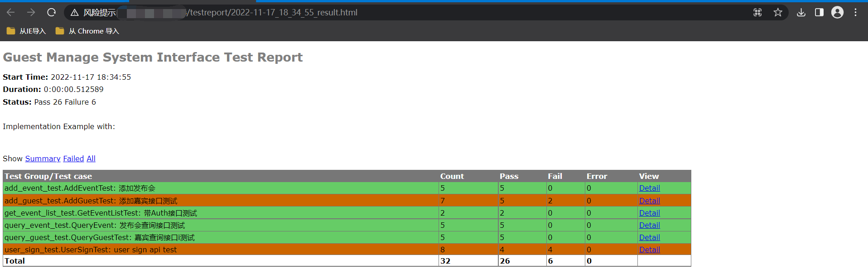Click the report title heading
Screen dimensions: 868x279
point(153,57)
